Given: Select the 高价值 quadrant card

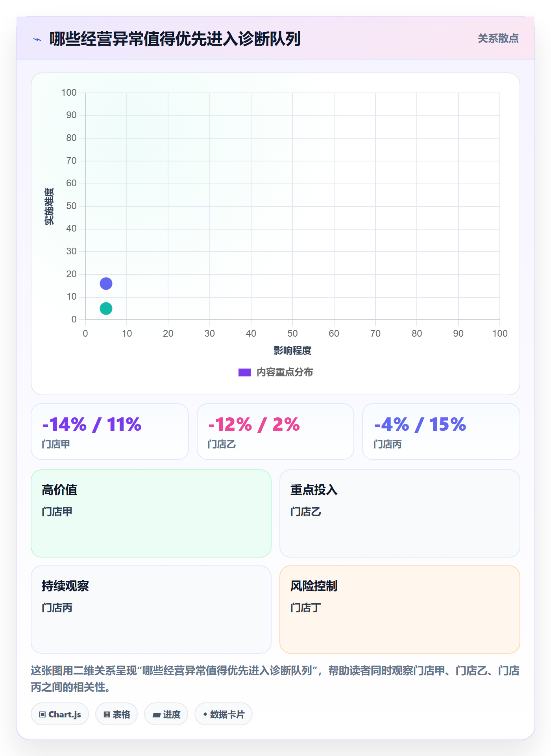Looking at the screenshot, I should tap(151, 513).
